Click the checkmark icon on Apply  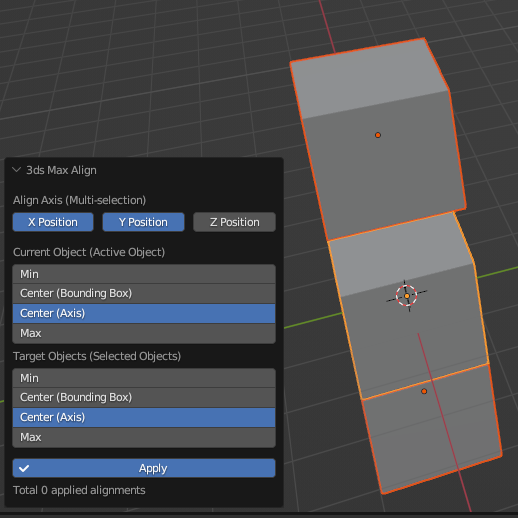[x=24, y=468]
